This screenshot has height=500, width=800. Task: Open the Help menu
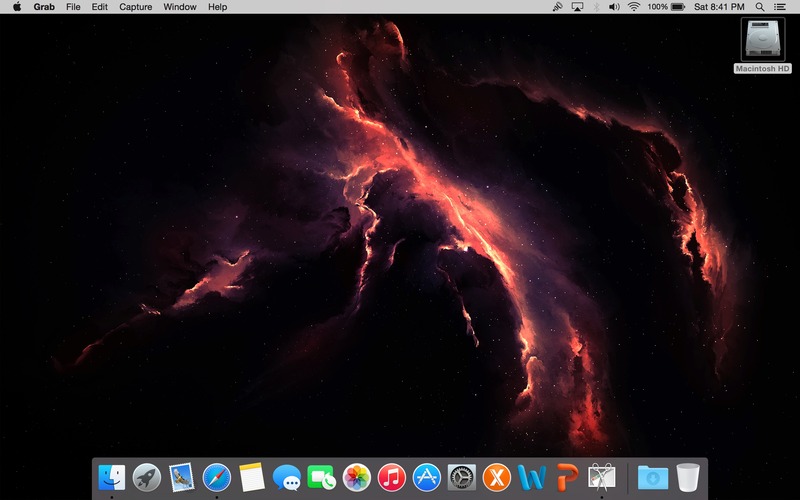(x=217, y=7)
